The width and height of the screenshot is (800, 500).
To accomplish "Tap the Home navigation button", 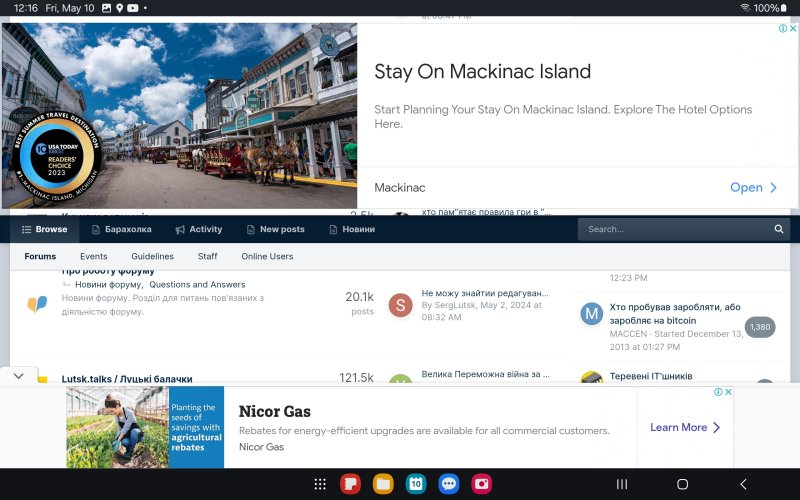I will click(683, 484).
